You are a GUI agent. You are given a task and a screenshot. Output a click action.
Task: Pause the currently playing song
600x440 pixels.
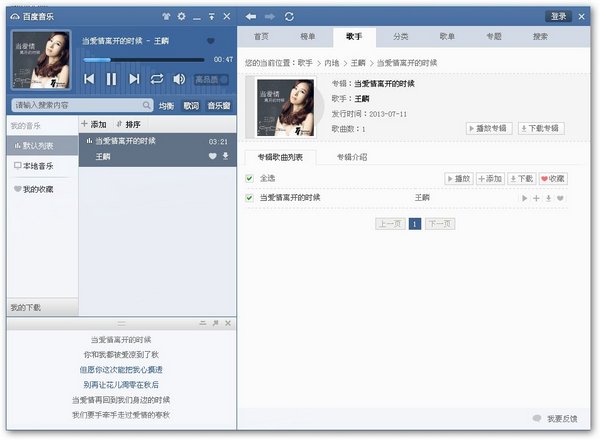coord(111,79)
